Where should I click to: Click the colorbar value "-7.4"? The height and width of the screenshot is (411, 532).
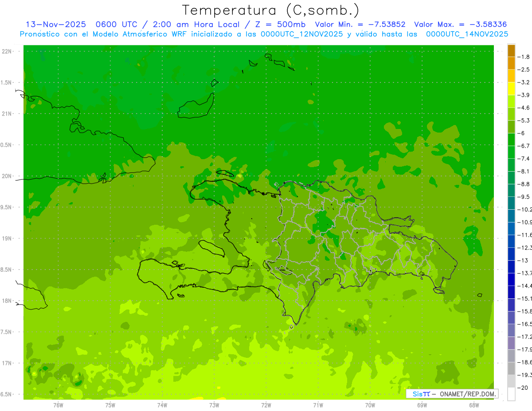[524, 159]
